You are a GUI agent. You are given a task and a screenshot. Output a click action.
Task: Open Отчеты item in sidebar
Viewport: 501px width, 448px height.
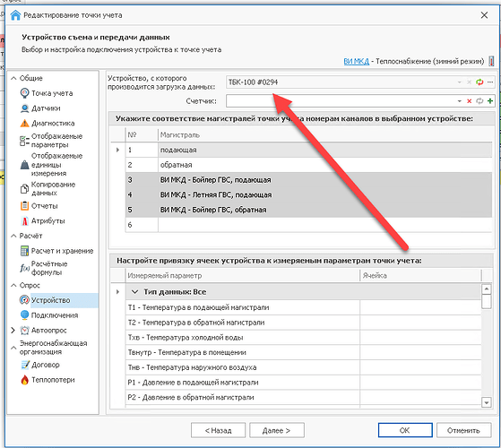[39, 206]
